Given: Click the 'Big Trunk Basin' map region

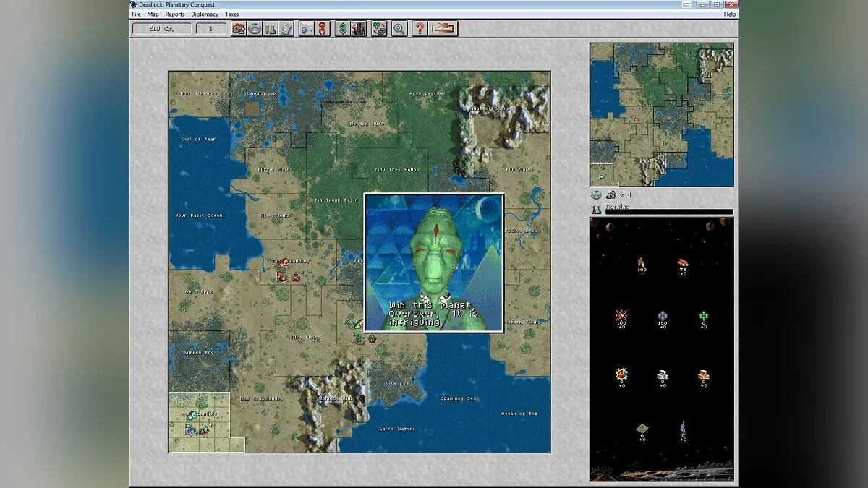Looking at the screenshot, I should point(336,200).
